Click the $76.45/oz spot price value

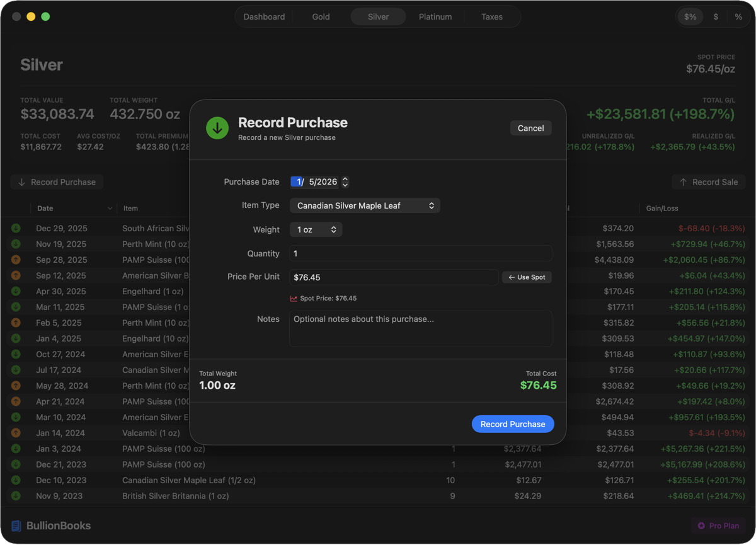pyautogui.click(x=711, y=69)
